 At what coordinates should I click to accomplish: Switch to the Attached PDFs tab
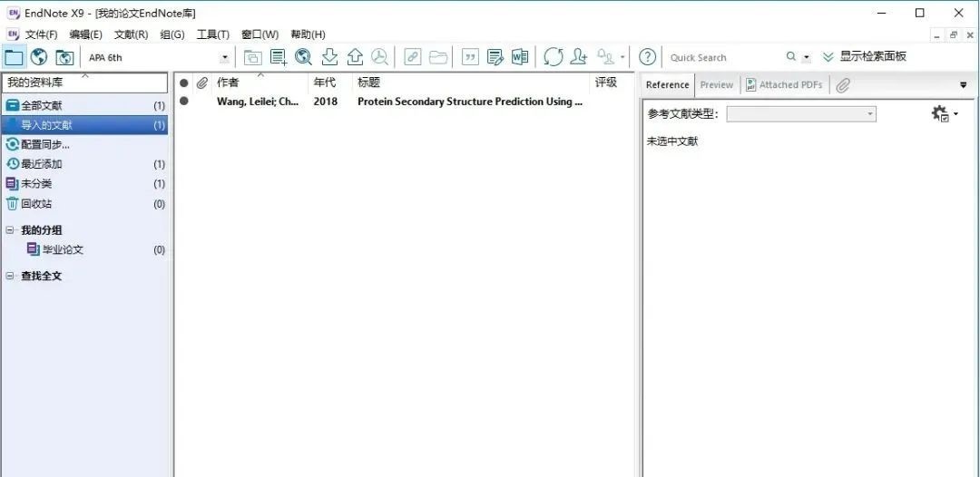click(784, 85)
